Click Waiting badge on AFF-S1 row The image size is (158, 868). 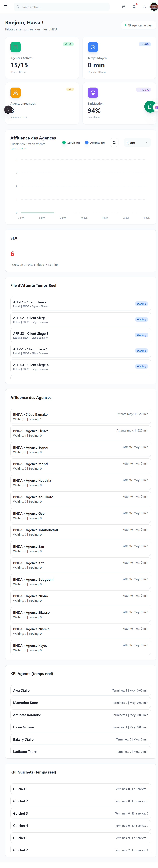pos(141,351)
